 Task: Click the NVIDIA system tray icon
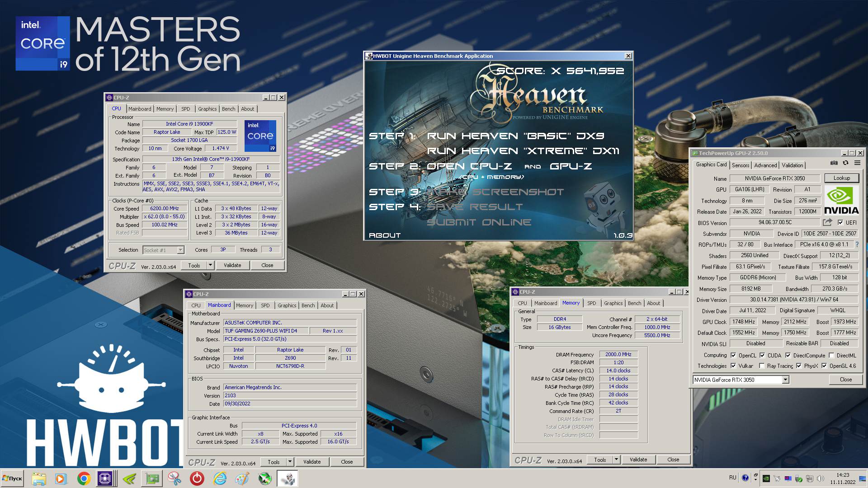pos(766,478)
